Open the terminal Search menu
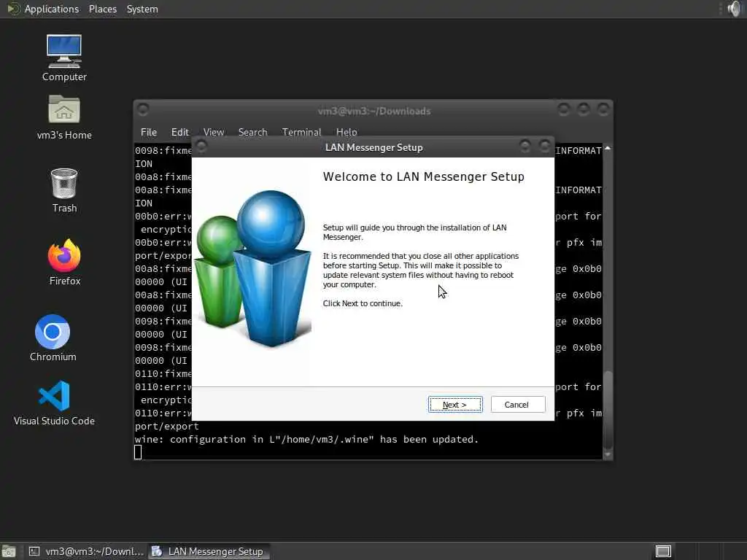This screenshot has width=747, height=560. [252, 132]
